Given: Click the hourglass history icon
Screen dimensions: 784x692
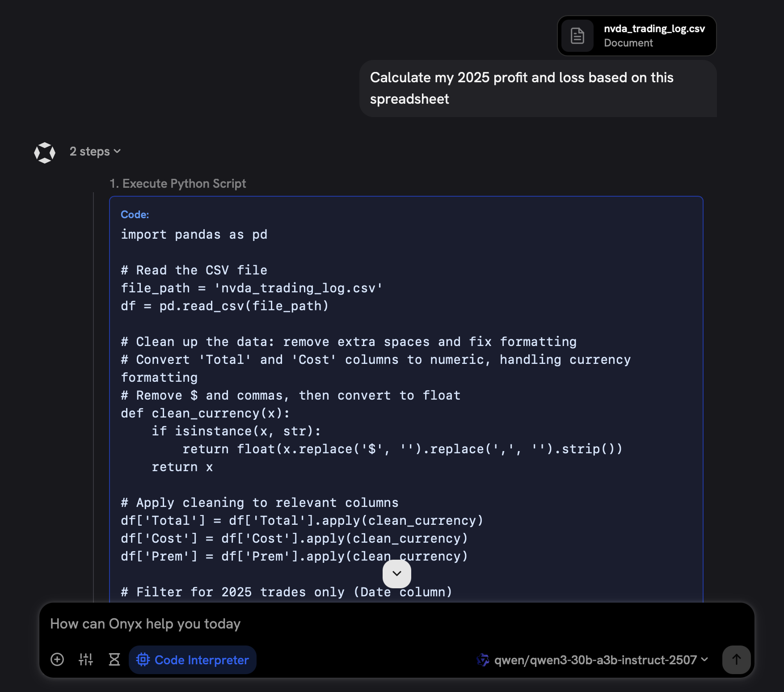Looking at the screenshot, I should click(x=114, y=659).
